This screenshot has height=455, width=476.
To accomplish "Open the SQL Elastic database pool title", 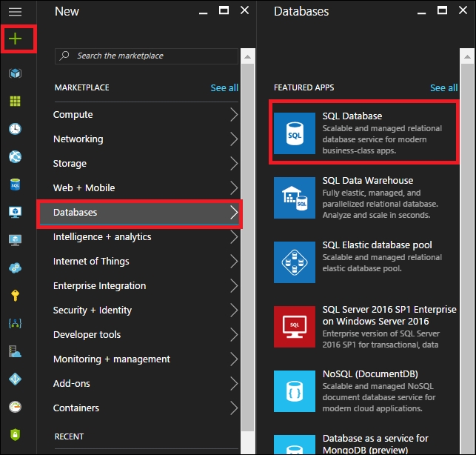I will point(377,245).
